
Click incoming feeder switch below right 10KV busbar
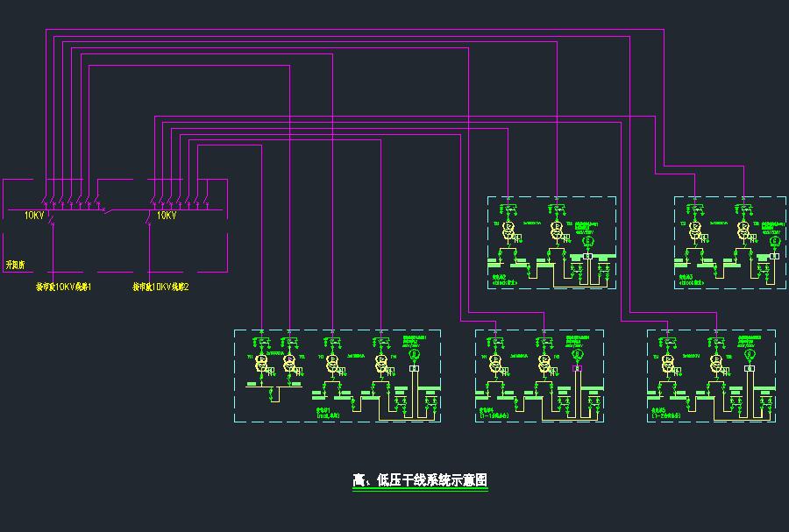coord(148,221)
